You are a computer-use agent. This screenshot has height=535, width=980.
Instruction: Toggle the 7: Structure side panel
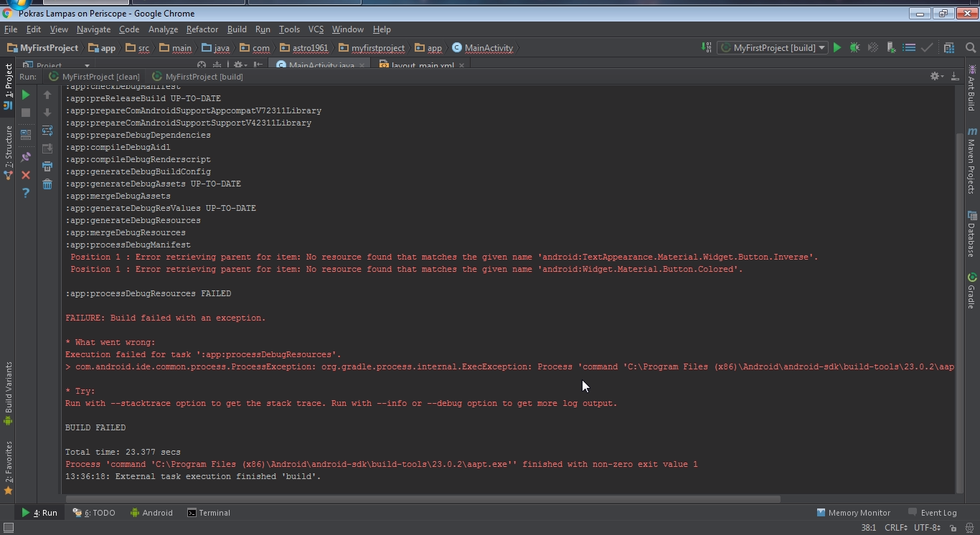click(x=8, y=152)
